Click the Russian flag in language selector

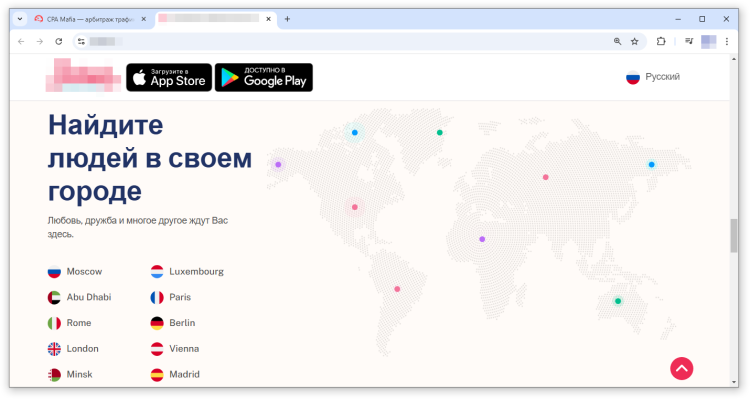point(633,78)
